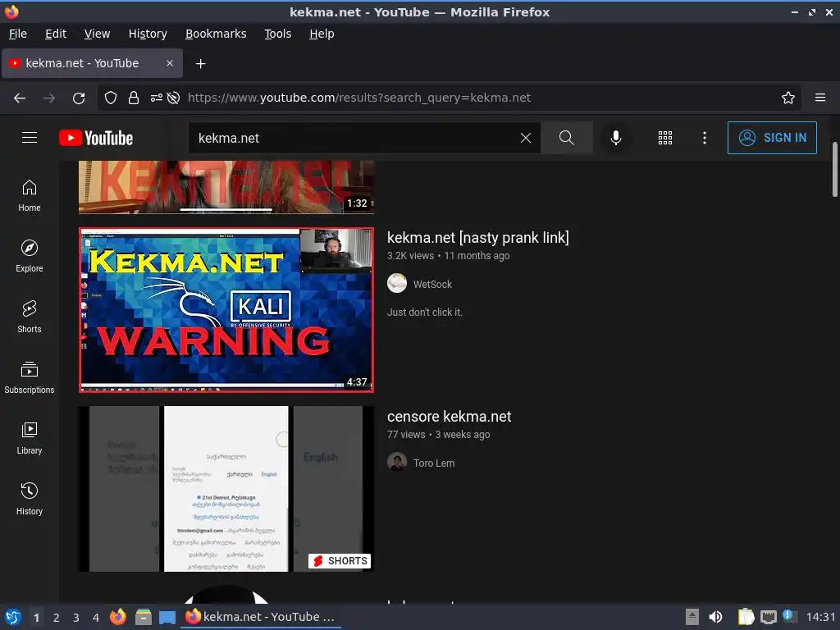Switch to workspace 3 in taskbar
The width and height of the screenshot is (840, 630).
(x=76, y=617)
